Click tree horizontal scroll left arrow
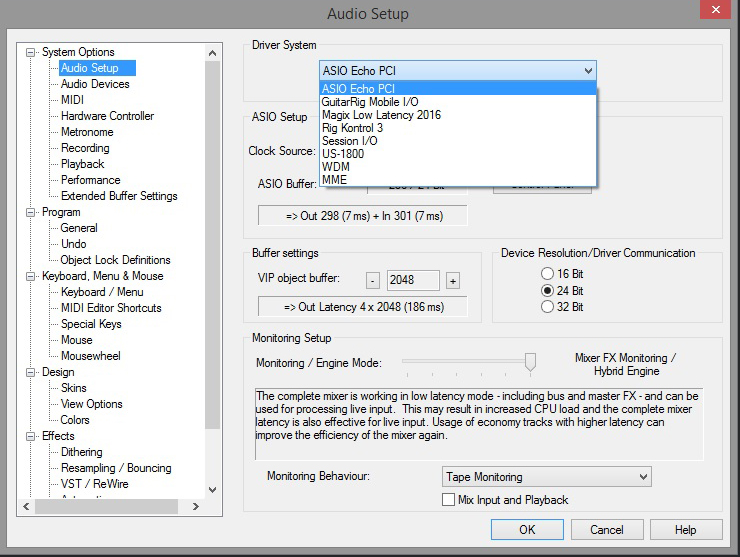The width and height of the screenshot is (740, 557). (26, 506)
